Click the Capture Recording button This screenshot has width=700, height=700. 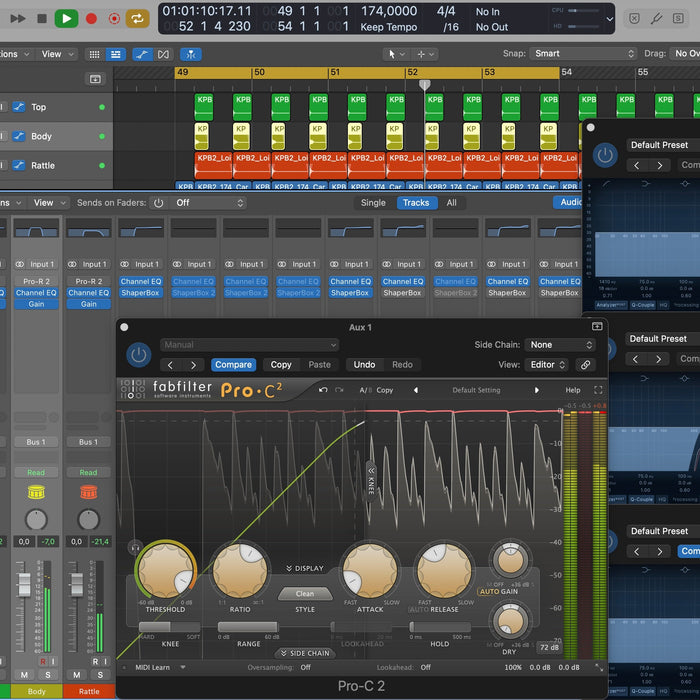tap(114, 18)
